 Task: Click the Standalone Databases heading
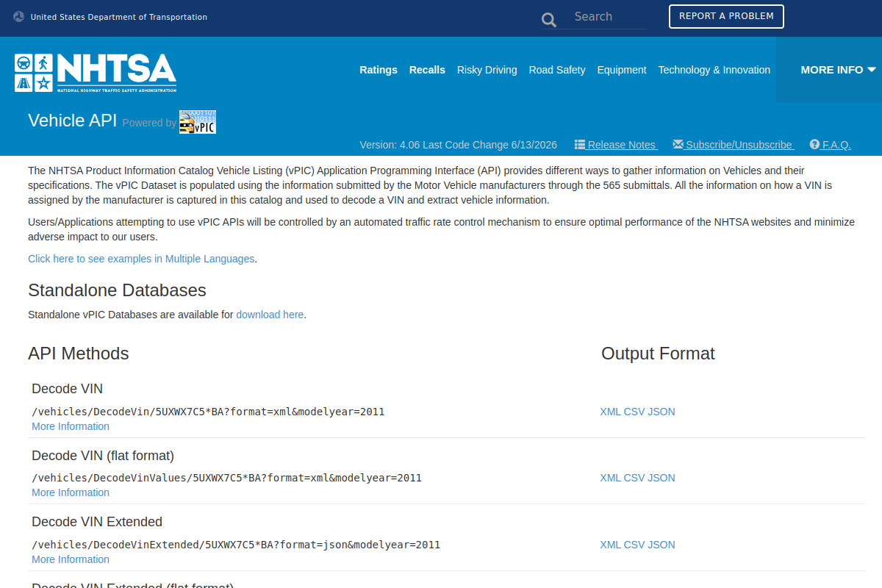[117, 290]
